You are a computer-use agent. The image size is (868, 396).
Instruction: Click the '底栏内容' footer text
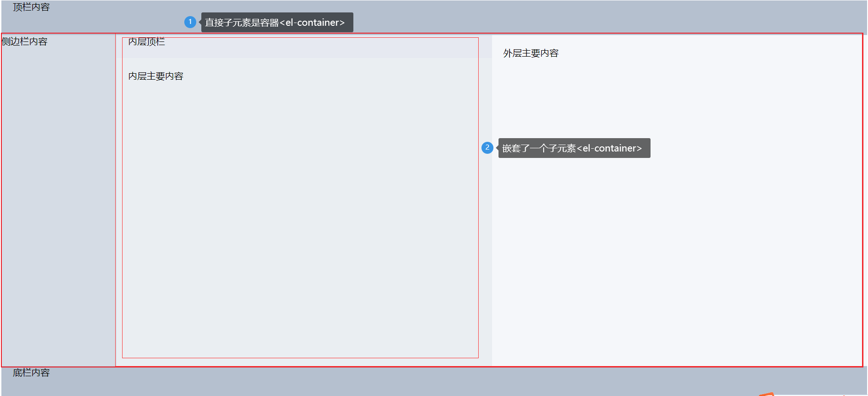[31, 373]
